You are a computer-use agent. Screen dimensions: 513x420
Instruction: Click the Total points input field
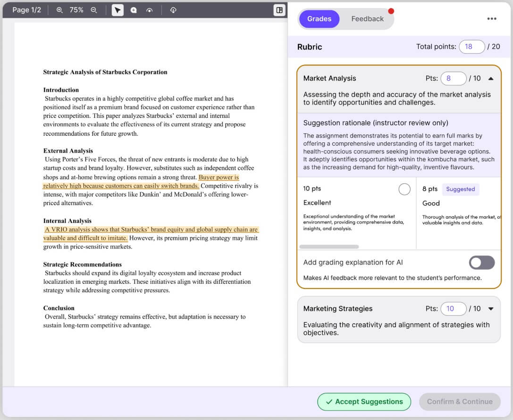click(471, 47)
